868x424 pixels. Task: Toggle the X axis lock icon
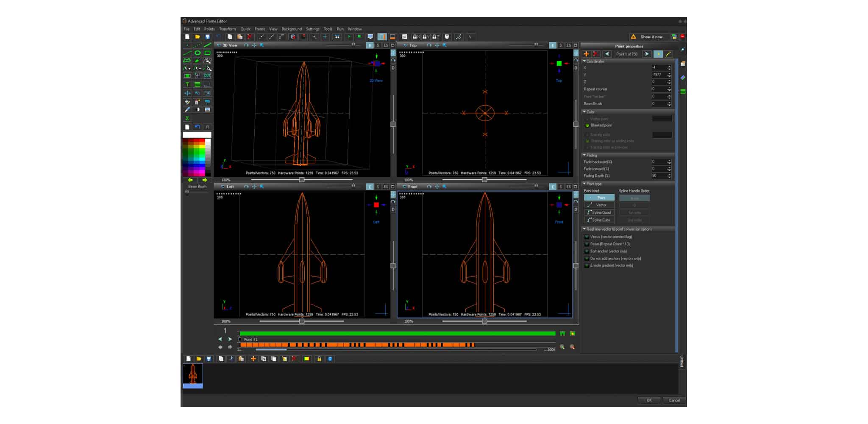(415, 37)
